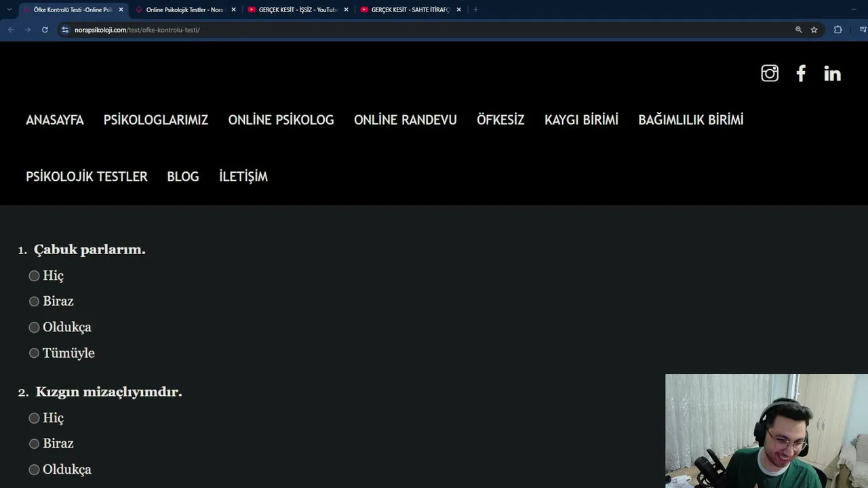Open the BLOG page link

183,177
